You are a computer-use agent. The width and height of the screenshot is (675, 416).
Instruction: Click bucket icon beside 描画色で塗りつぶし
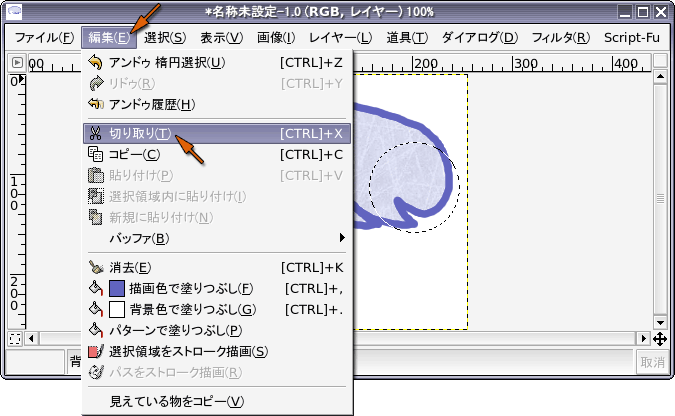pyautogui.click(x=96, y=288)
